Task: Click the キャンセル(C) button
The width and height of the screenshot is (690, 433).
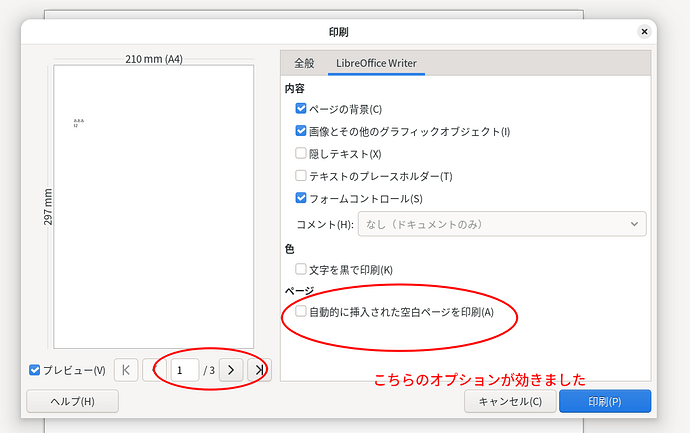Action: [510, 401]
